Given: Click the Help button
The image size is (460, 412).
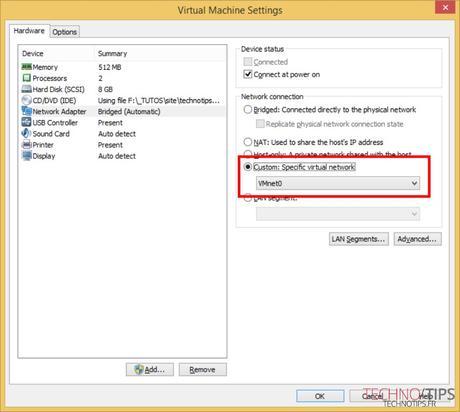Looking at the screenshot, I should (426, 396).
